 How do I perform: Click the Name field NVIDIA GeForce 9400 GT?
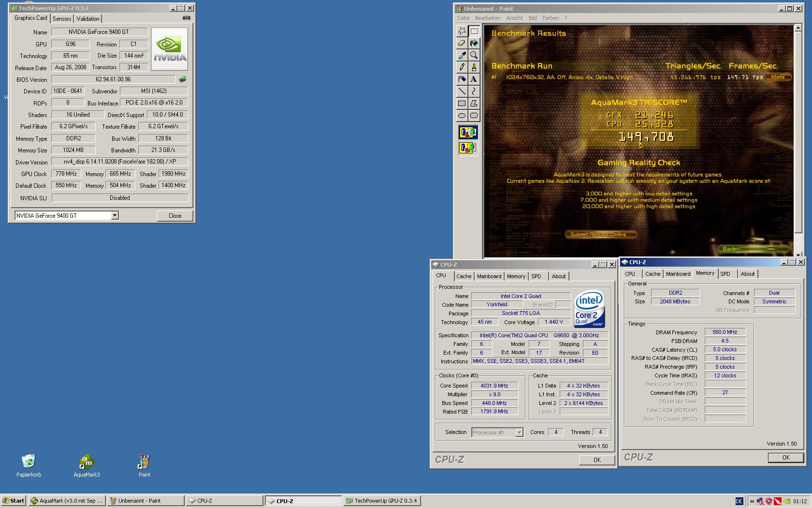pos(100,32)
